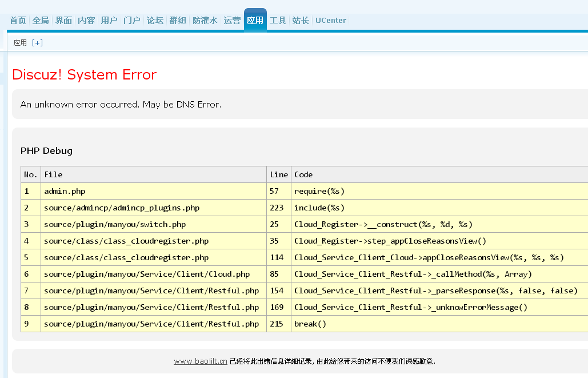Open the UCenter tab
This screenshot has width=588, height=378.
click(331, 21)
